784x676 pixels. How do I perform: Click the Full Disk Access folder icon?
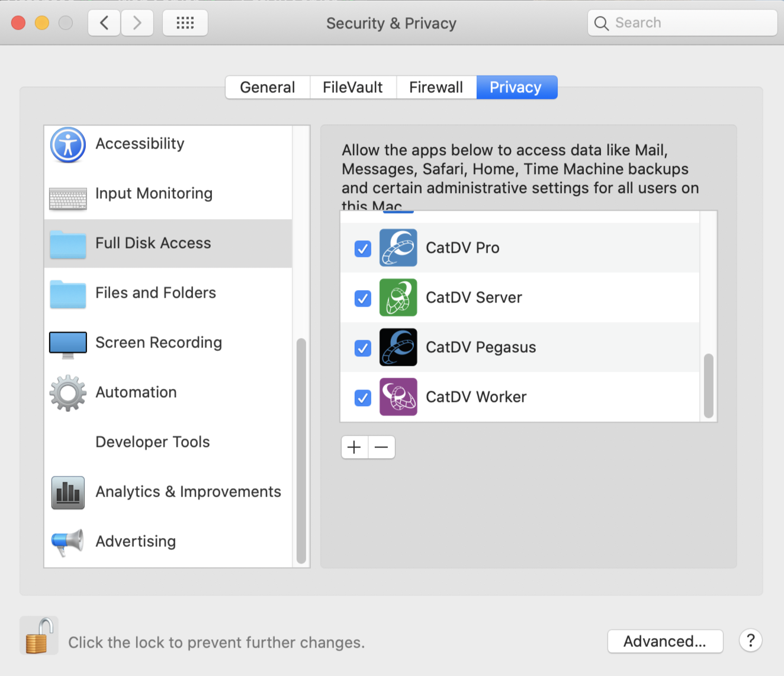point(68,244)
